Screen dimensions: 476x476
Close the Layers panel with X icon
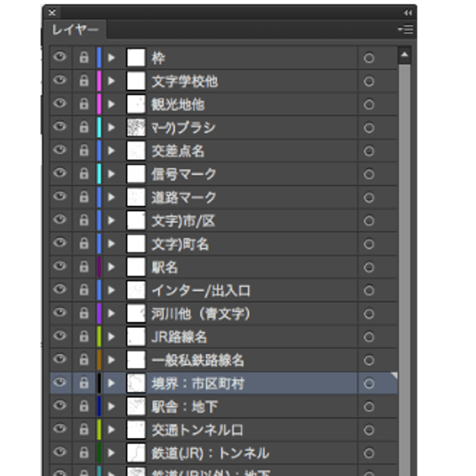pos(52,12)
